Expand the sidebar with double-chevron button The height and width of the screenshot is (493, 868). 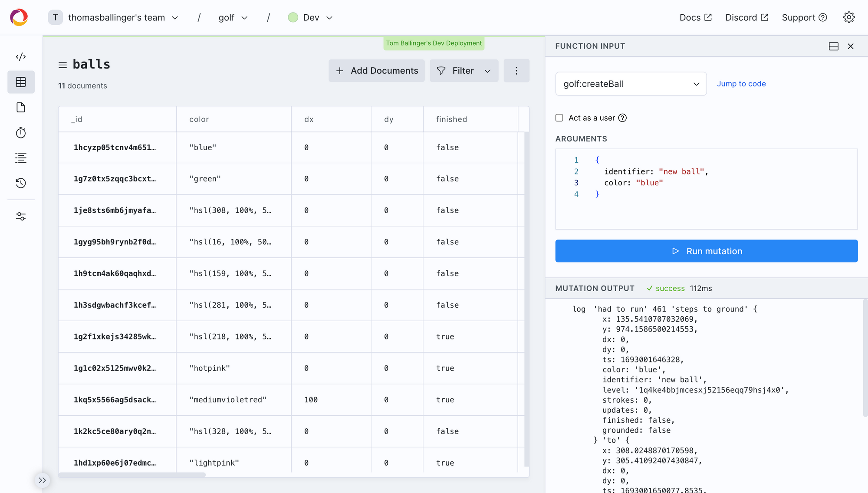pos(42,480)
